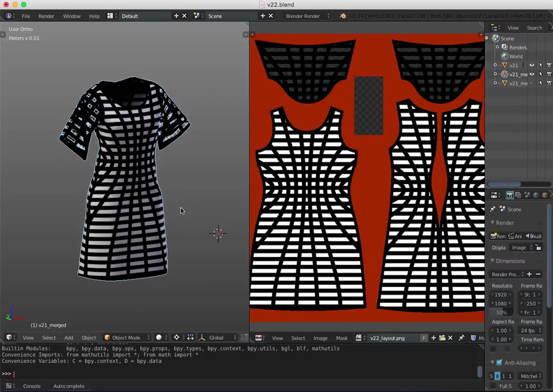
Task: Toggle the Anti-Aliasing checkbox
Action: click(x=499, y=363)
